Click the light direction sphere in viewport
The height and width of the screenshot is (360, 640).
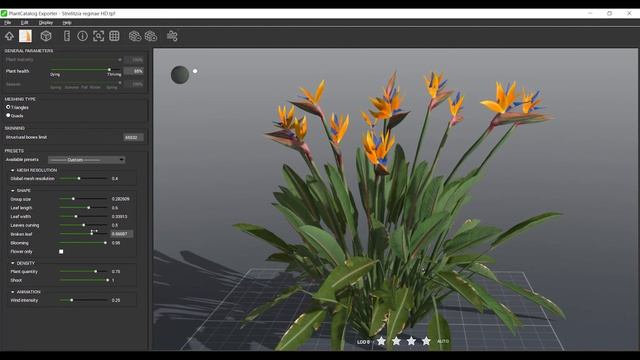click(180, 75)
